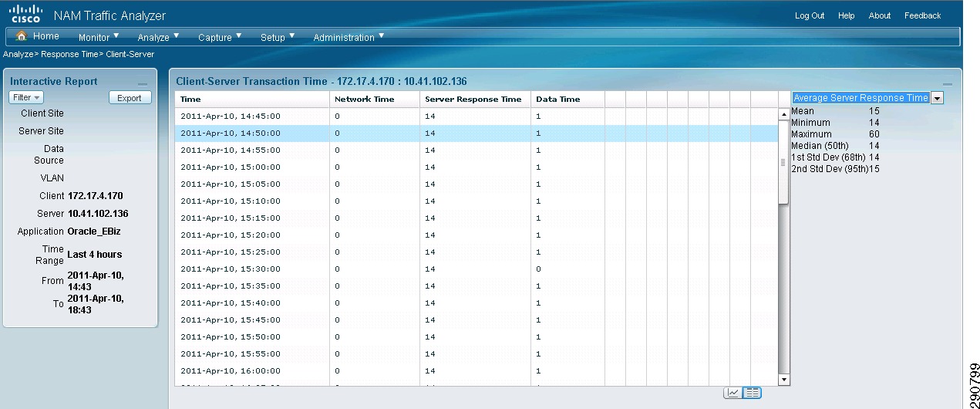Click table scrollbar down arrow
This screenshot has height=409, width=980.
coord(784,380)
